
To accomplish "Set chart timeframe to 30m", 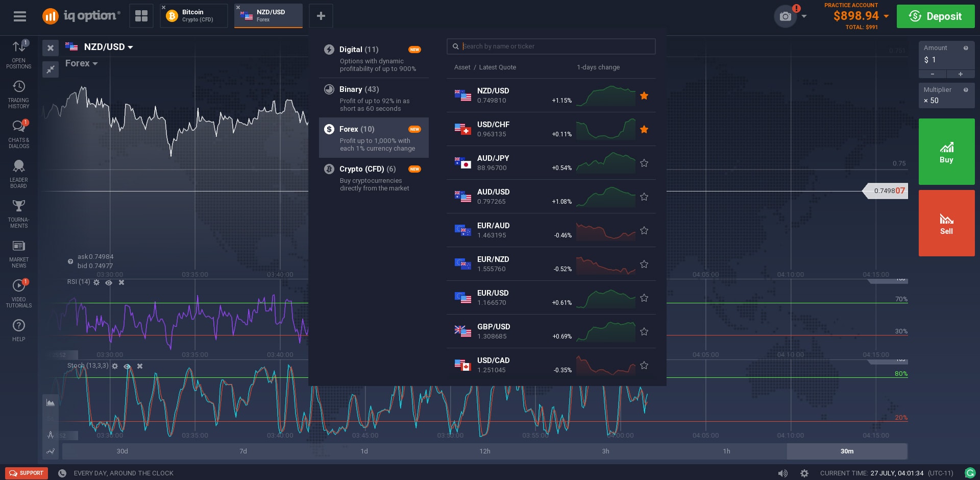I will point(847,451).
